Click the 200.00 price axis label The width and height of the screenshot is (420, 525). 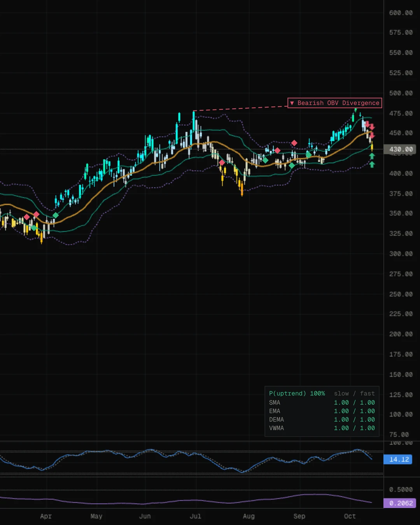[x=401, y=334]
